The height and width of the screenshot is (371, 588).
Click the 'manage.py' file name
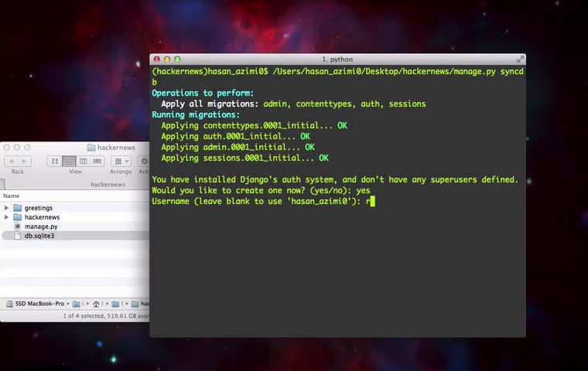pos(41,226)
